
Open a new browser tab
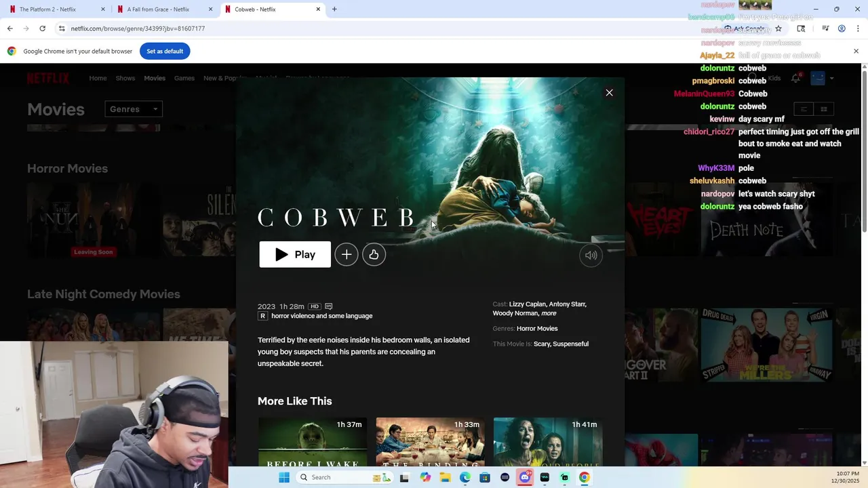(x=334, y=9)
